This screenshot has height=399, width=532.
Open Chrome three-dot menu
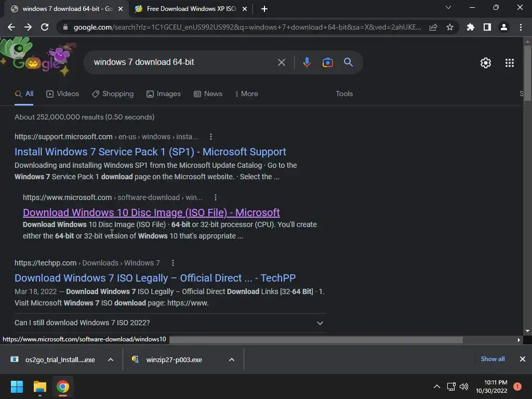[x=521, y=27]
